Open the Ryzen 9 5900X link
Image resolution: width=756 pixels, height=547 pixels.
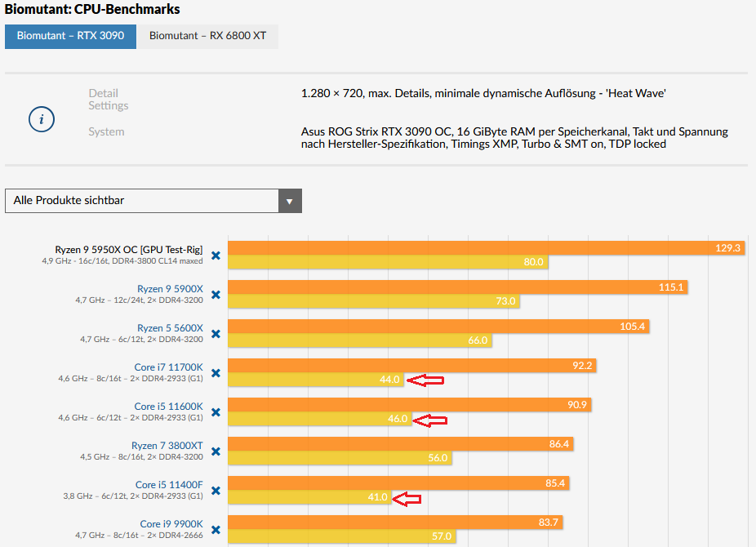[170, 289]
